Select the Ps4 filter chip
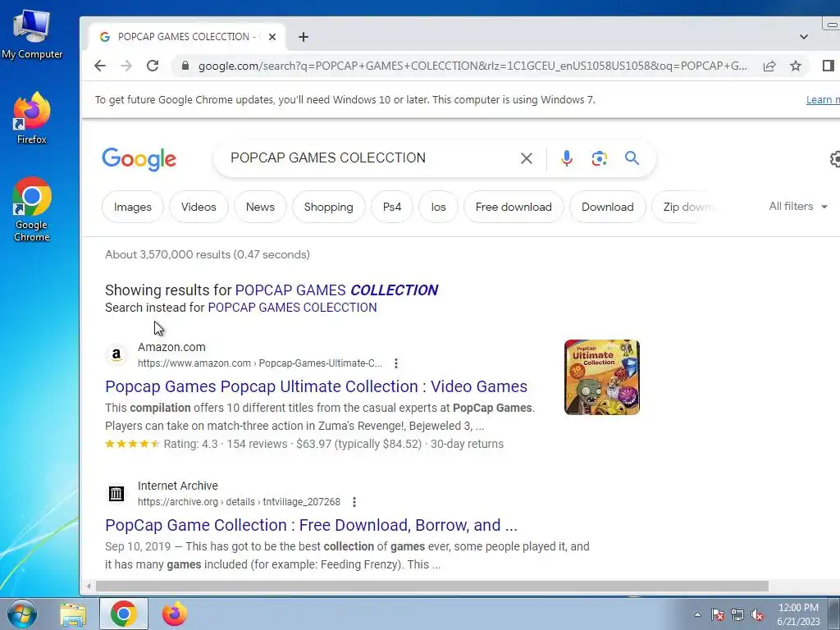The image size is (840, 630). (392, 207)
